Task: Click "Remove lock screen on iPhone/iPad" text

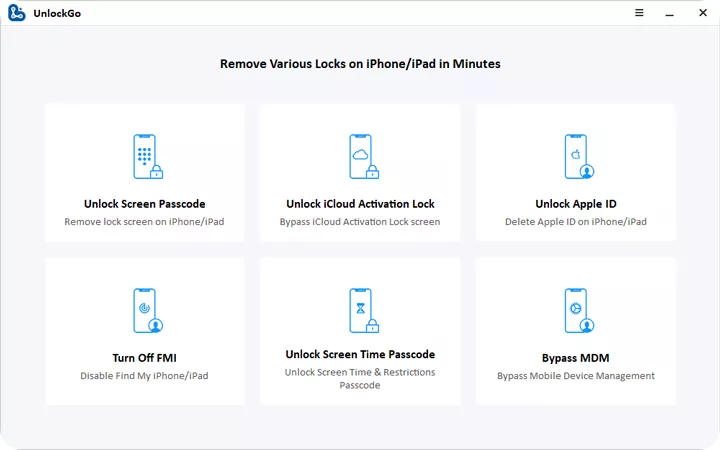Action: click(144, 222)
